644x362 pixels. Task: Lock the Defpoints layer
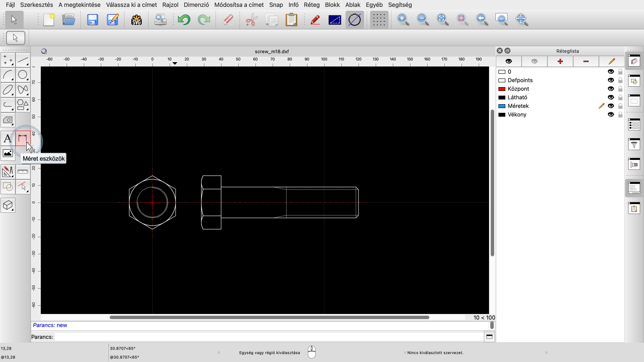[620, 80]
